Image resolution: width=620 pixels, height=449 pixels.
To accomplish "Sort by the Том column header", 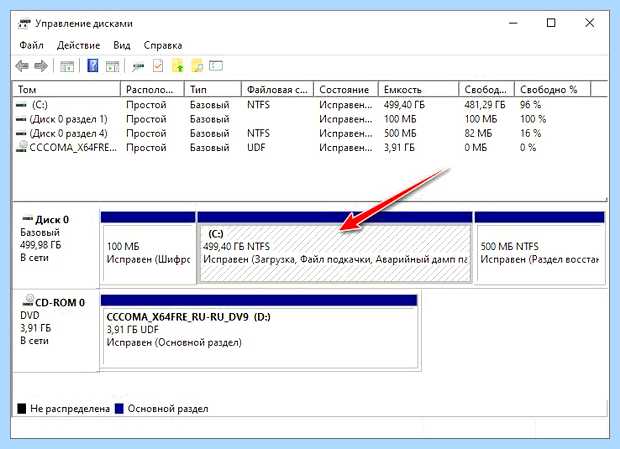I will tap(67, 90).
